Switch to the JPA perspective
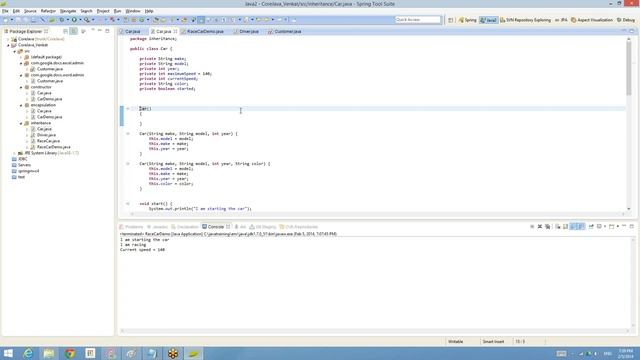Viewport: 640px width, 360px height. click(x=561, y=20)
